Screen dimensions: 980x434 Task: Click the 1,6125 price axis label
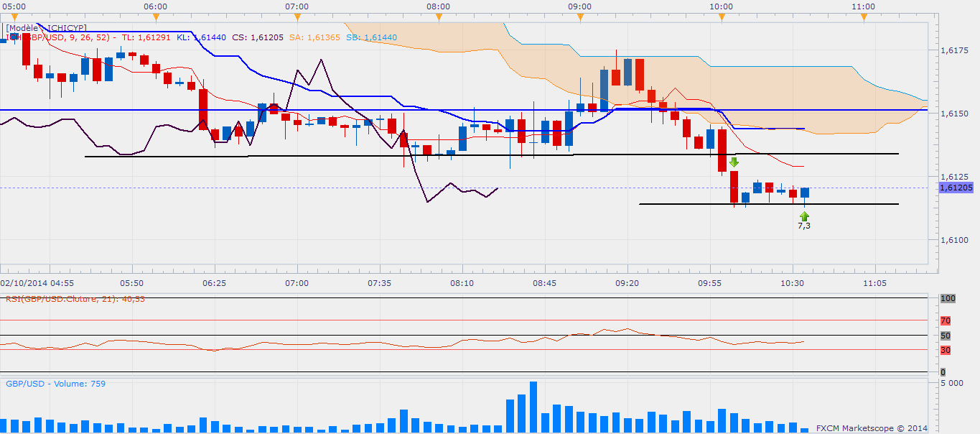pyautogui.click(x=954, y=177)
